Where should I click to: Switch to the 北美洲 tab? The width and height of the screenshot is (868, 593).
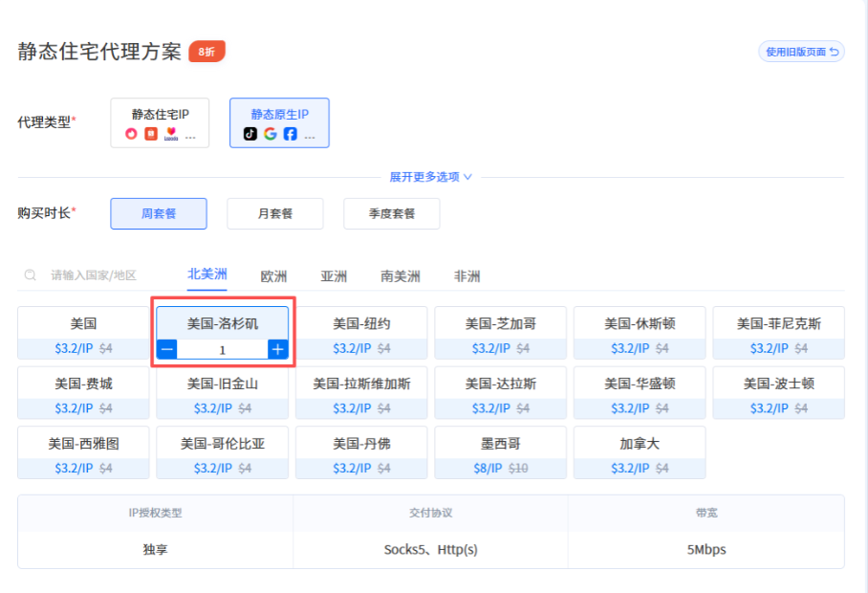pyautogui.click(x=207, y=275)
